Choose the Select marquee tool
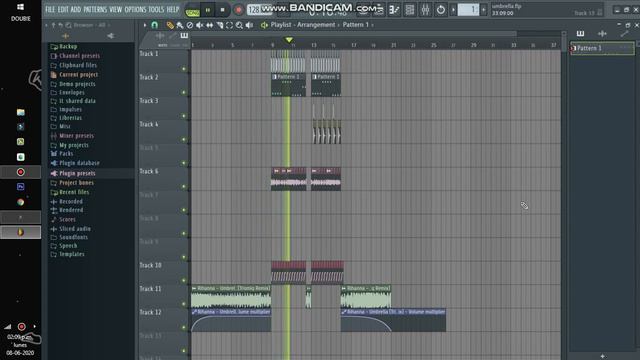This screenshot has width=640, height=360. click(229, 25)
